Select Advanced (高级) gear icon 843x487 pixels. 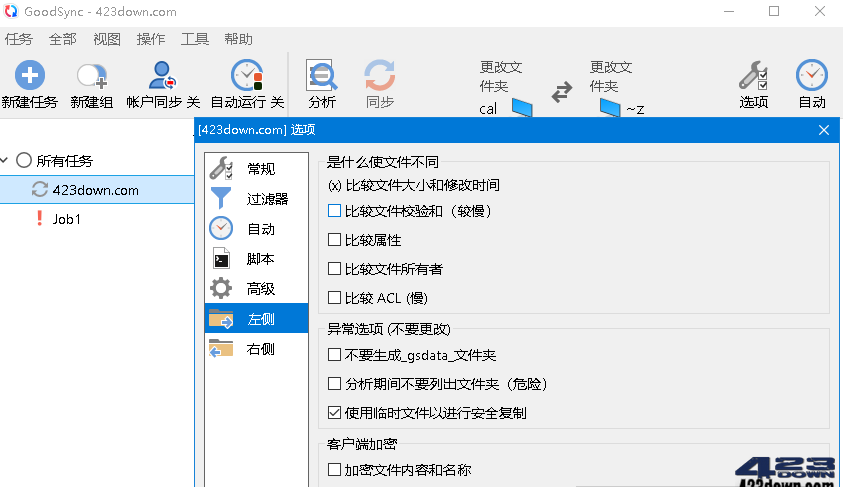click(x=221, y=289)
